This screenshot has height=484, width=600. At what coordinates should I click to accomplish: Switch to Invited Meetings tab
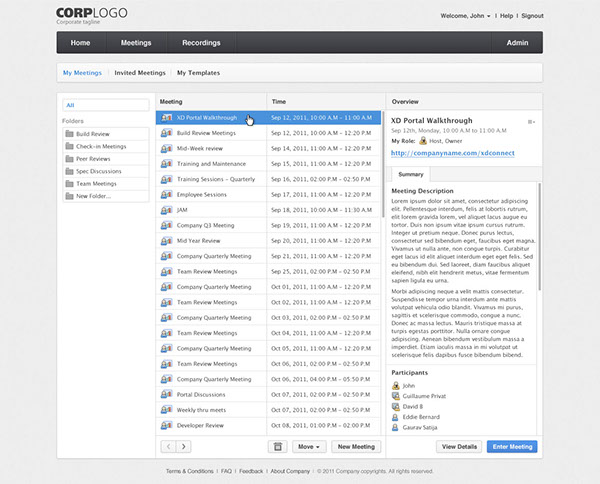(x=140, y=73)
